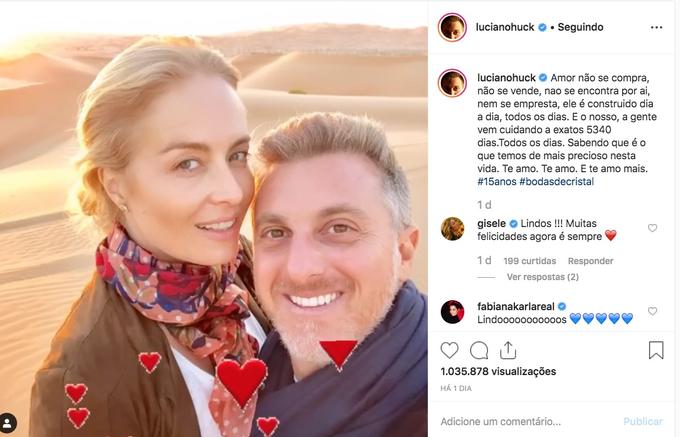Click gisele's profile avatar
680x437 pixels.
(452, 228)
